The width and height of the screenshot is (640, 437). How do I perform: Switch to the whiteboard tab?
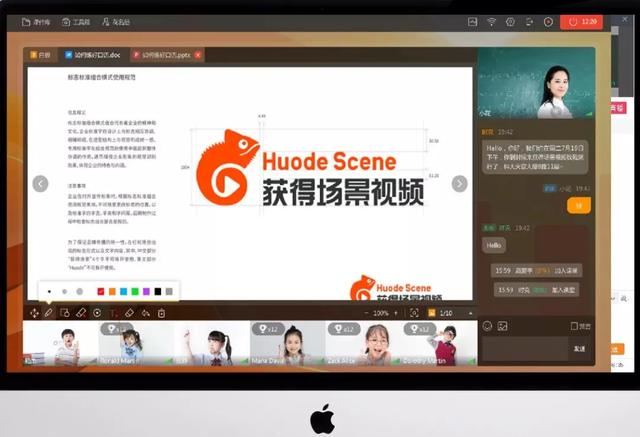[x=40, y=55]
